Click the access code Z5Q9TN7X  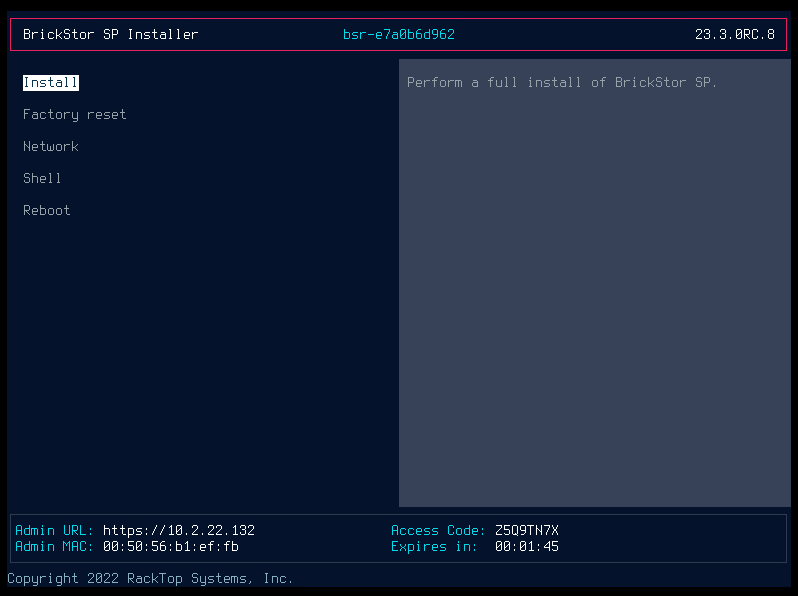tap(527, 531)
